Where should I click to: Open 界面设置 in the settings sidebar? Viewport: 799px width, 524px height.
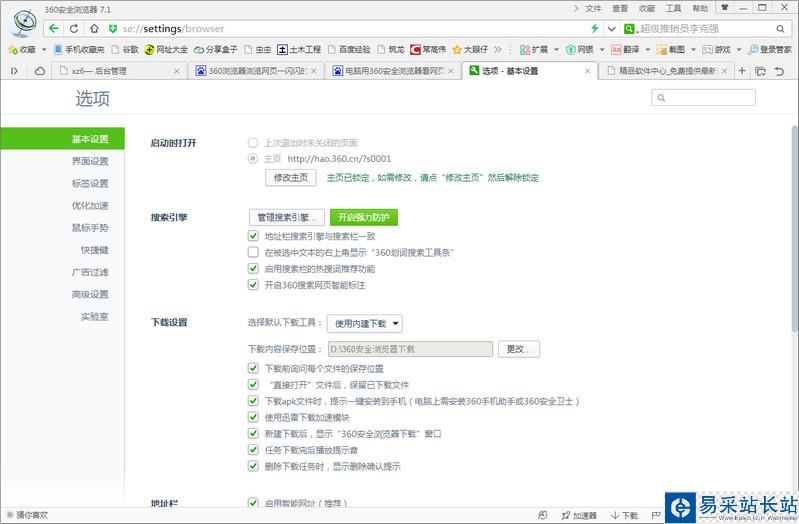tap(90, 161)
